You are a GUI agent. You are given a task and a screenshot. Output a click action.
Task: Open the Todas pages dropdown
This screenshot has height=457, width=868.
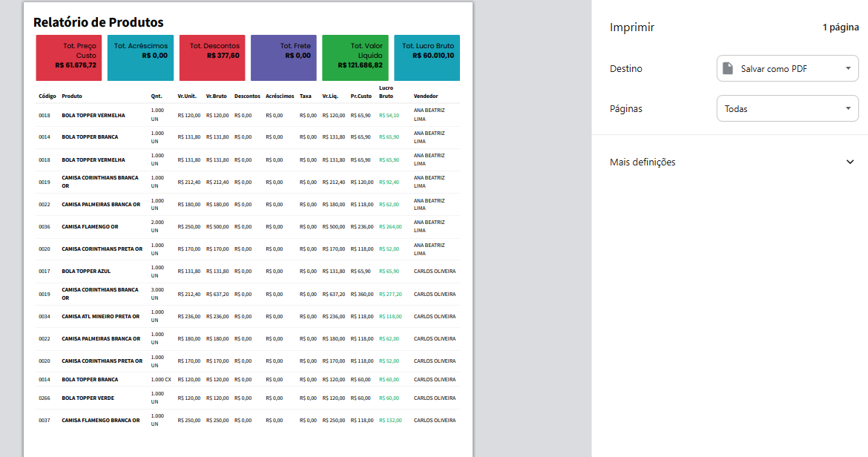pos(786,109)
